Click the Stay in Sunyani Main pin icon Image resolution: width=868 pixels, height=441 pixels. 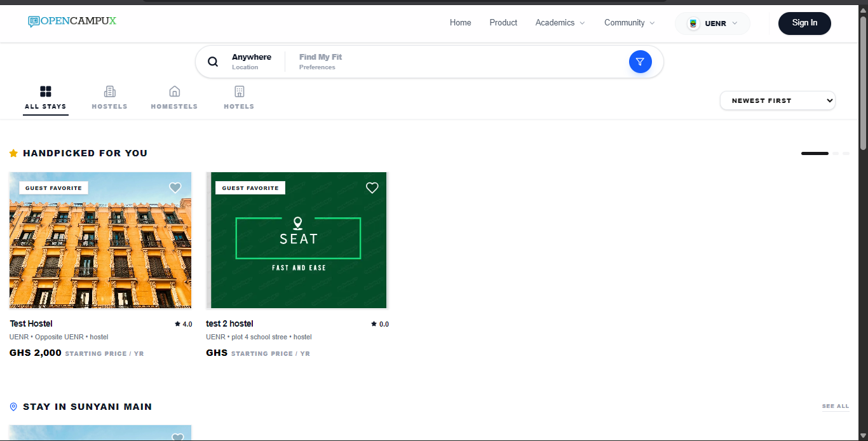[13, 407]
